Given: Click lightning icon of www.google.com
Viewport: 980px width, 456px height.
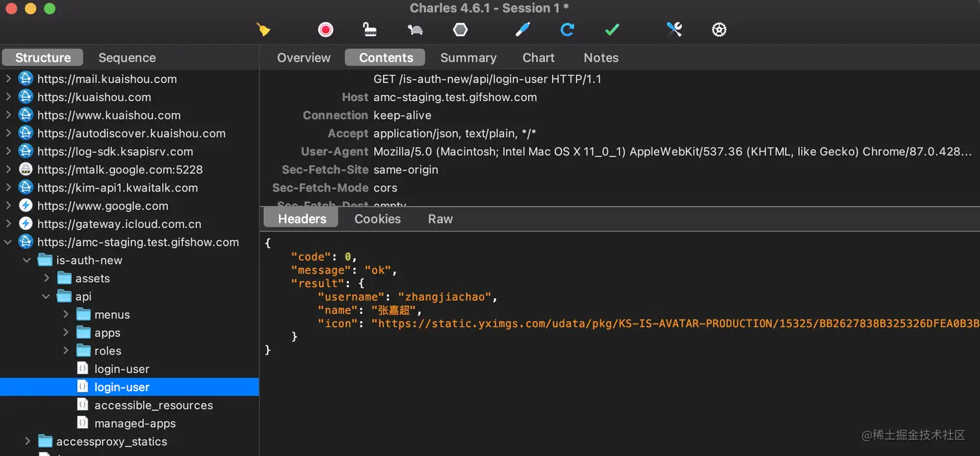Looking at the screenshot, I should [x=25, y=206].
